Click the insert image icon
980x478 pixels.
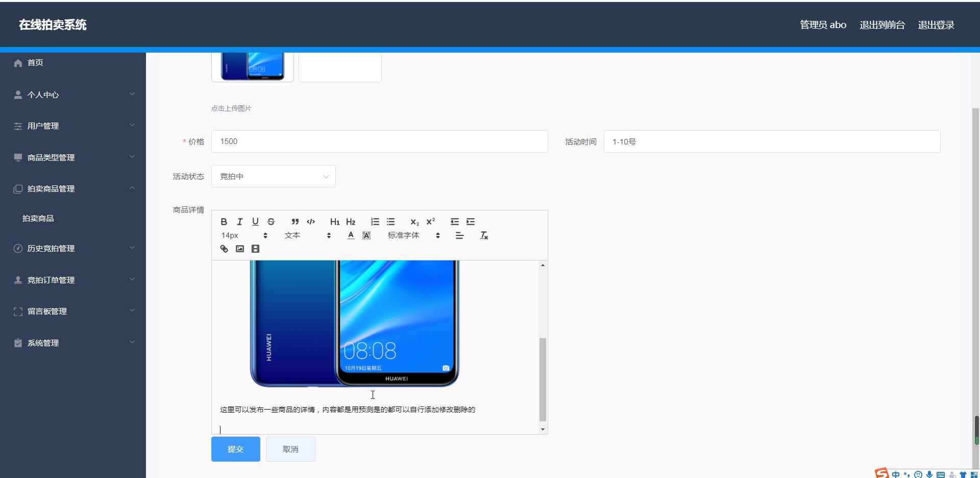click(x=240, y=249)
